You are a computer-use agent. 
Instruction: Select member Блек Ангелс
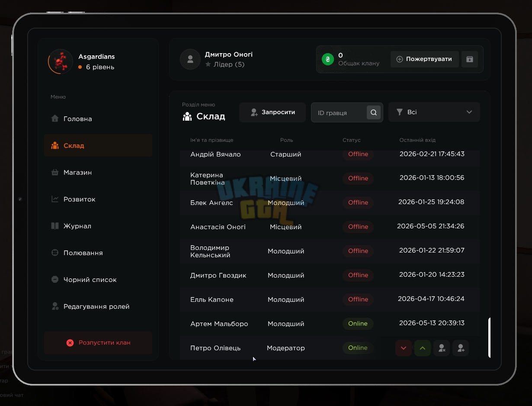point(212,203)
